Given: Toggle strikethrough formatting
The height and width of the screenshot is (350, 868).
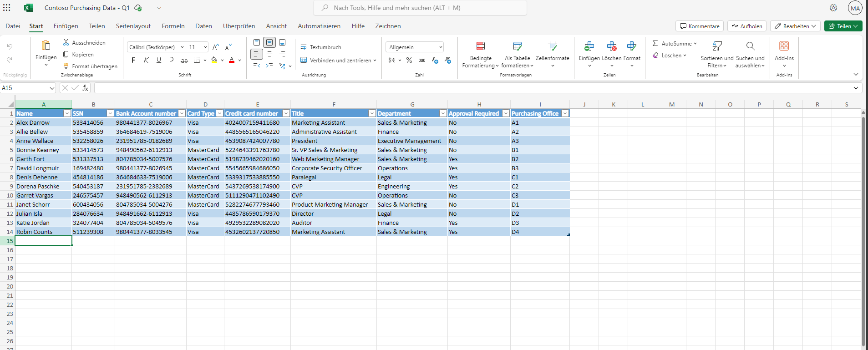Looking at the screenshot, I should [184, 60].
